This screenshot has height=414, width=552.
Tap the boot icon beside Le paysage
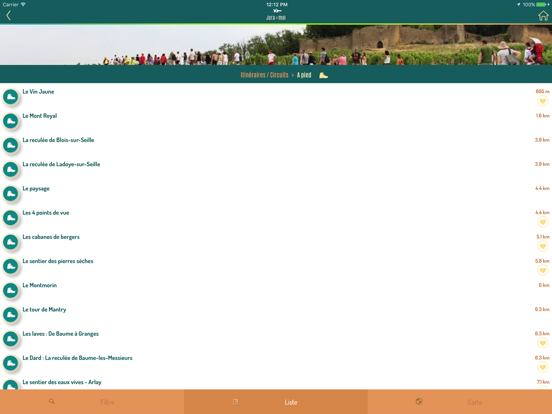tap(11, 194)
